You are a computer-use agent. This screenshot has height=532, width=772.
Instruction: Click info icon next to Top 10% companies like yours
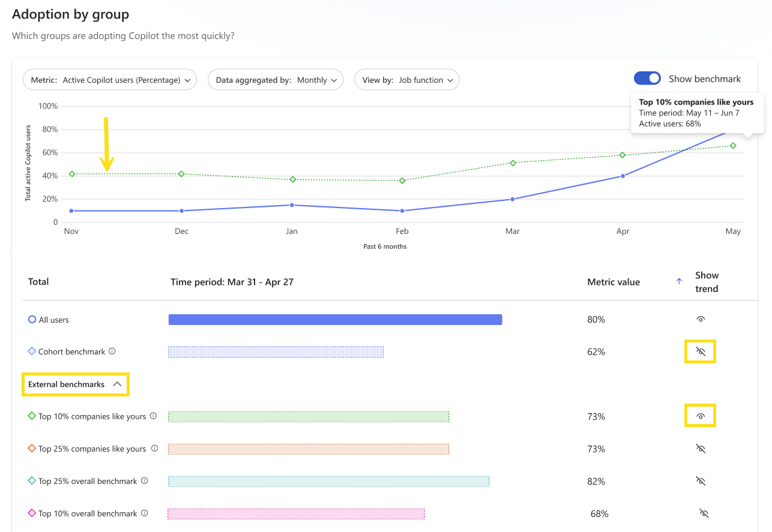(x=153, y=416)
